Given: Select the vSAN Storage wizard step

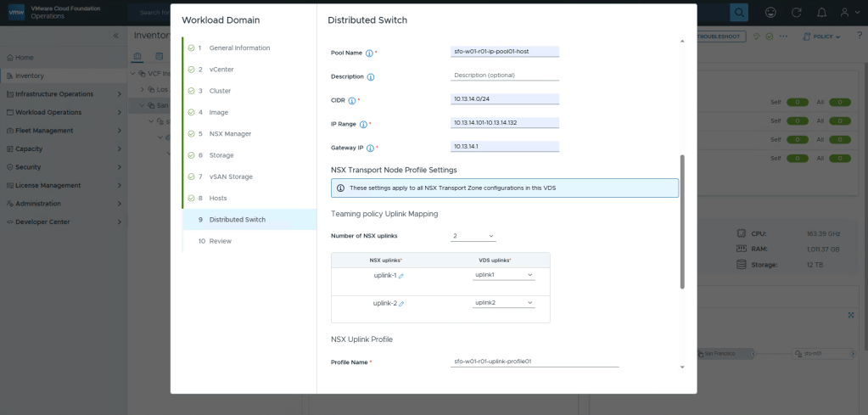Looking at the screenshot, I should [x=230, y=177].
